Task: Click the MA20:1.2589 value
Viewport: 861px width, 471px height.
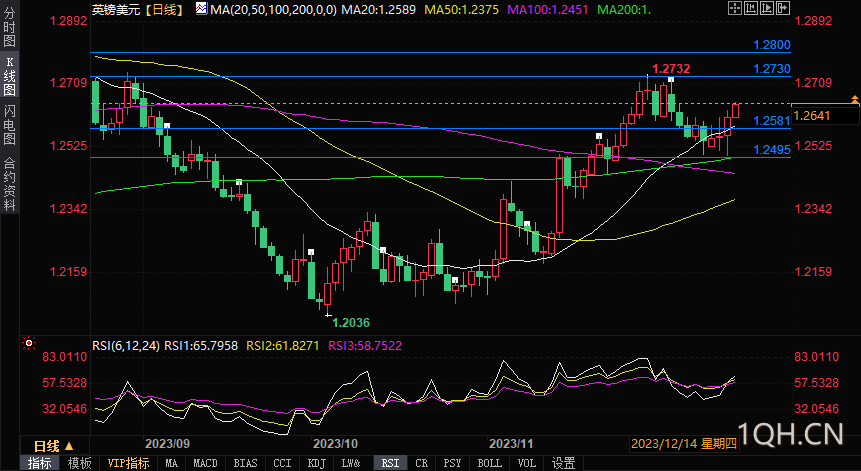Action: 378,9
